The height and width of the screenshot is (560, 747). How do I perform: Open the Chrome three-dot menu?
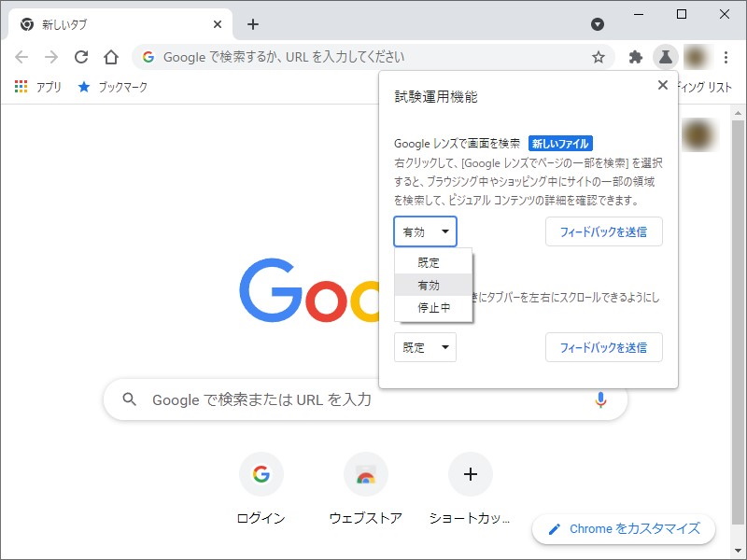point(727,56)
